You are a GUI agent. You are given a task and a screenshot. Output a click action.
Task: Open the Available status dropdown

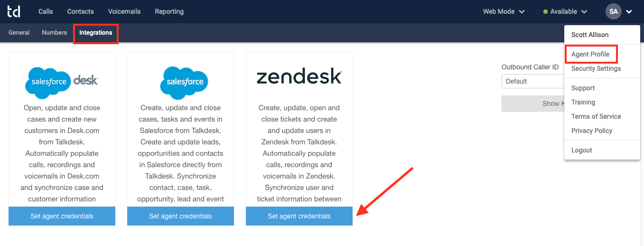coord(565,11)
